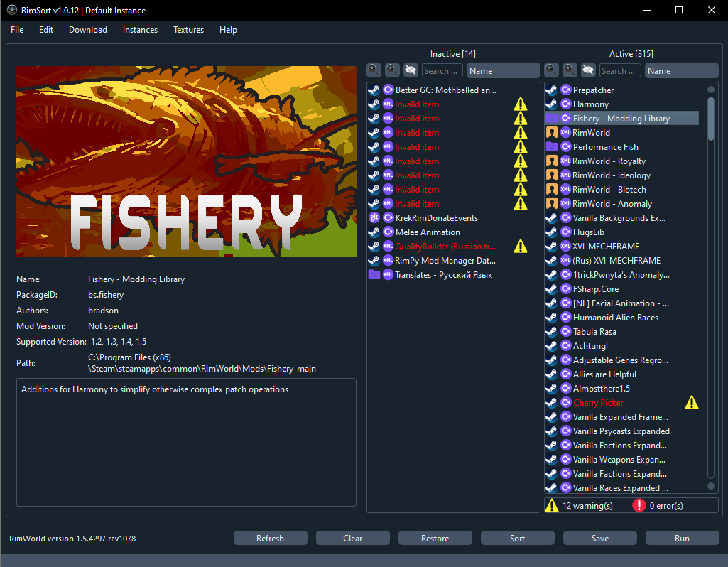Click the XML icon beside XVI-MECHFRAME
728x567 pixels.
566,246
